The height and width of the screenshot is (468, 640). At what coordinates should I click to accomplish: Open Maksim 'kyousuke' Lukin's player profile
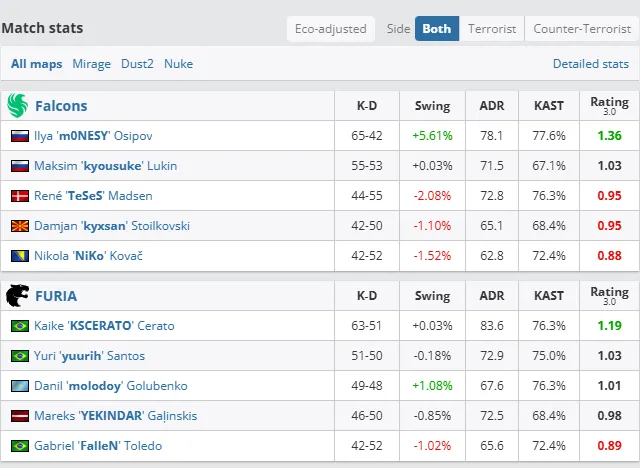coord(105,166)
